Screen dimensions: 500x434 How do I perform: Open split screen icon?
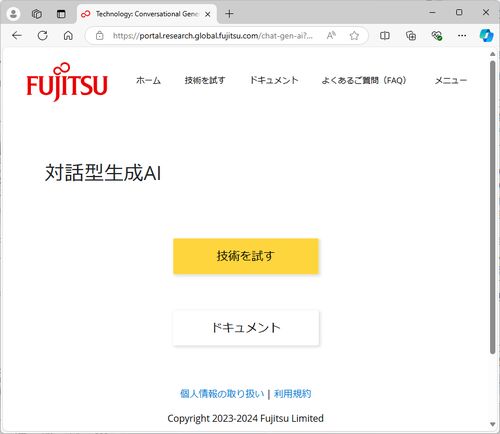pyautogui.click(x=385, y=35)
